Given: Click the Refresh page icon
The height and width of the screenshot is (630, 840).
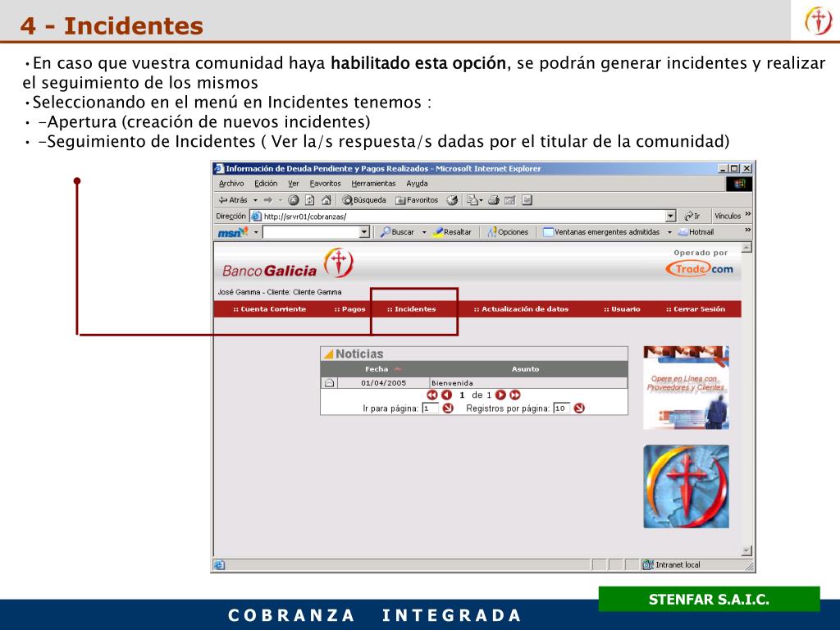Looking at the screenshot, I should (309, 200).
